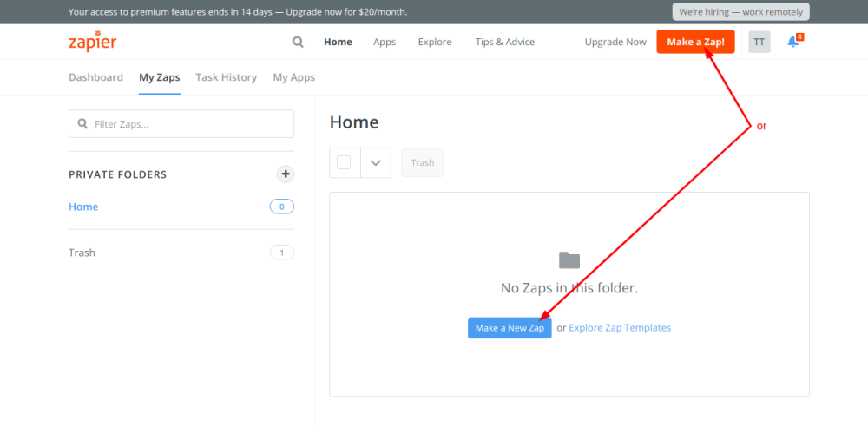Click the Upgrade now for $20/month link
Screen dimensions: 868x427
[345, 12]
